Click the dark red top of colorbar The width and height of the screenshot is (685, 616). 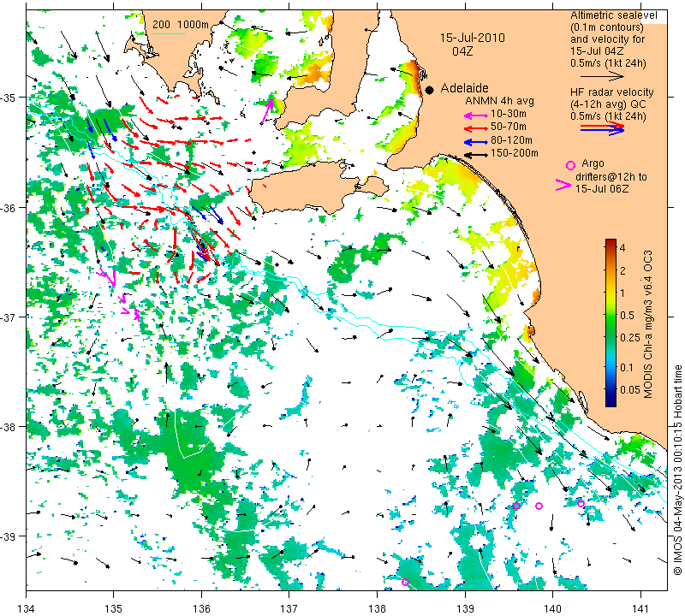pos(611,243)
